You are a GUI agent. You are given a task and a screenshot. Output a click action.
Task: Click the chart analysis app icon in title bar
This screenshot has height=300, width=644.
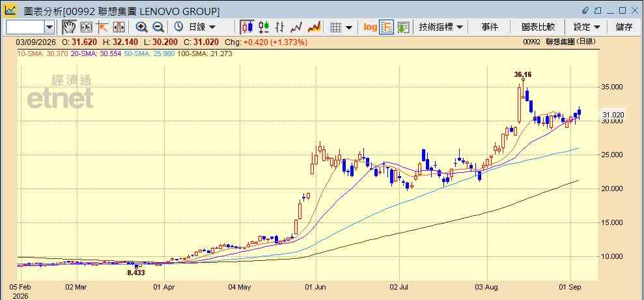click(x=10, y=10)
